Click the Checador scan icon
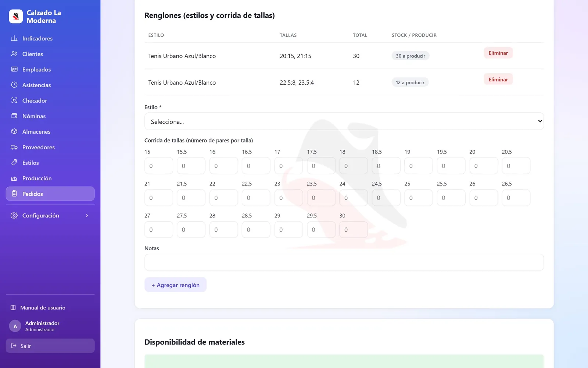 (14, 100)
